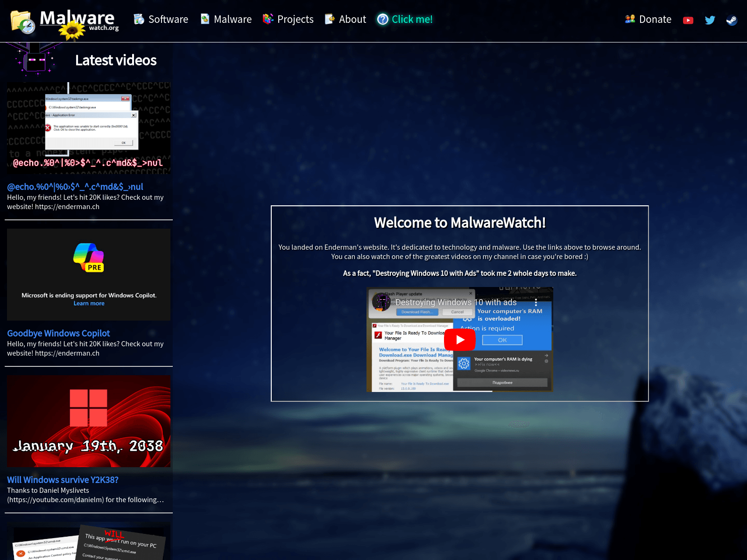The height and width of the screenshot is (560, 747).
Task: Click the 'took me 2 whole days' line
Action: [x=460, y=273]
